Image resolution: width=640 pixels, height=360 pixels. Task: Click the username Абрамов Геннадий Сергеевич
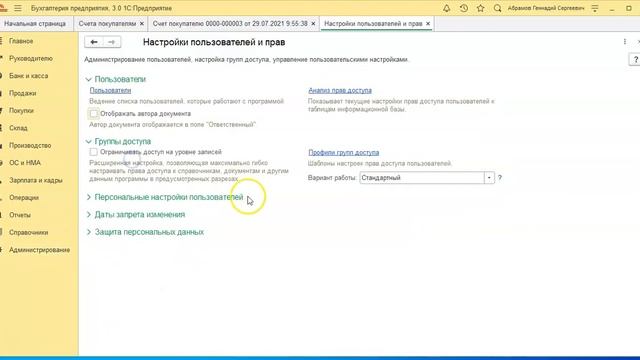pos(546,8)
